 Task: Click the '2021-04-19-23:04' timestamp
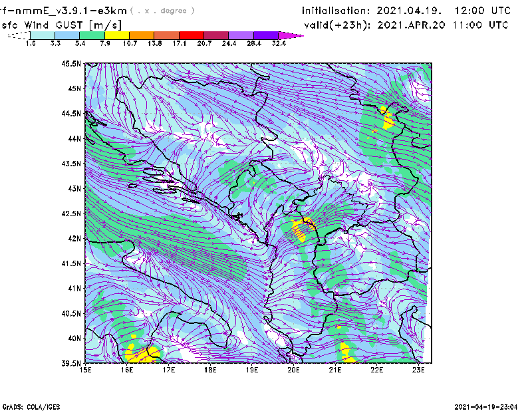point(486,407)
